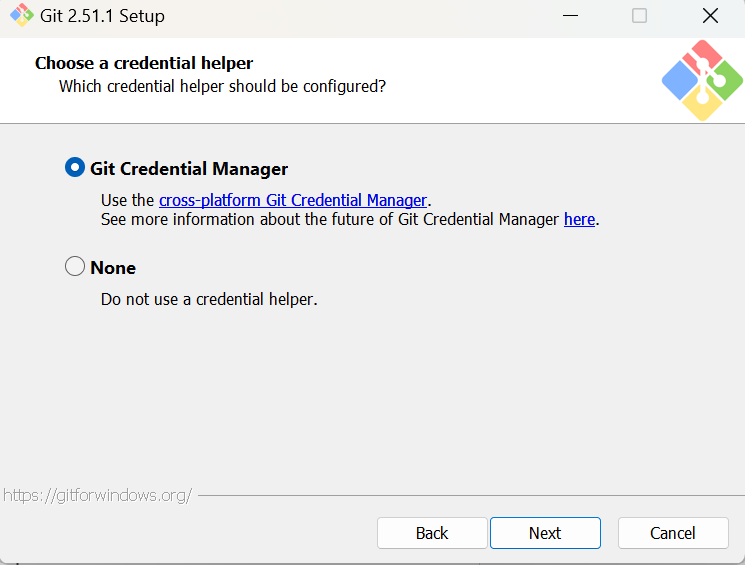The image size is (745, 565).
Task: Continue setup with the Next button
Action: pyautogui.click(x=545, y=533)
